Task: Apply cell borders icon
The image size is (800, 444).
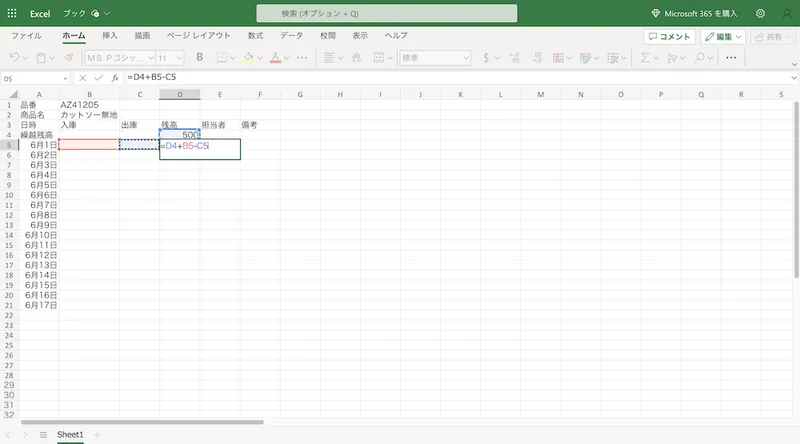Action: pos(221,58)
